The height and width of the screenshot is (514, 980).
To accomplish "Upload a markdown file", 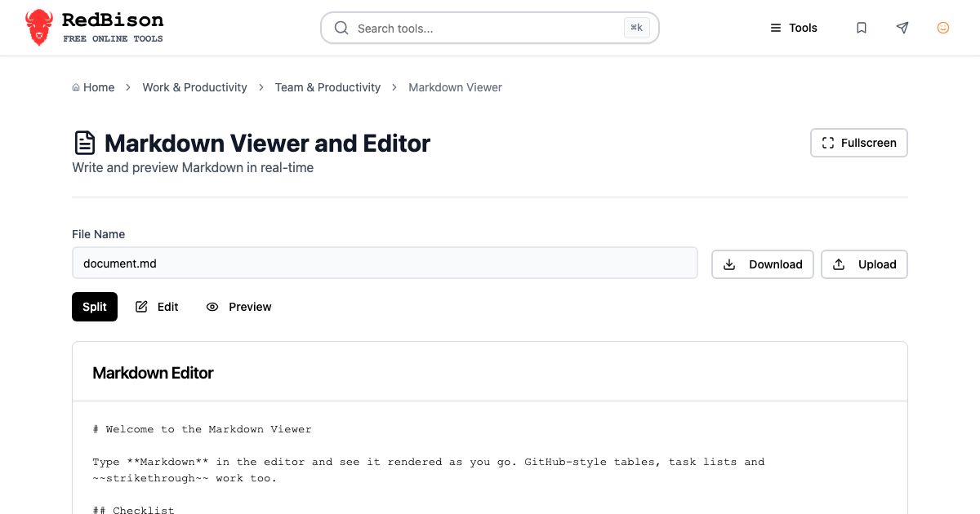I will [864, 264].
